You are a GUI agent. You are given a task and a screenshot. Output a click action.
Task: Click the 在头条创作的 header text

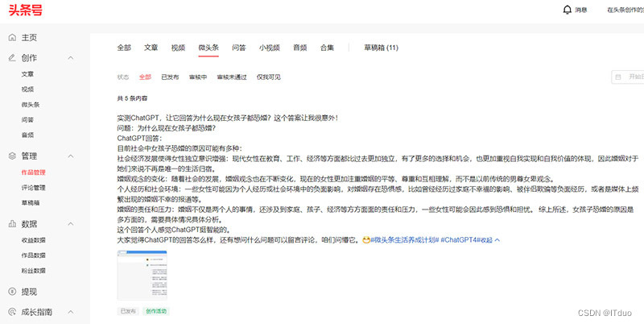625,10
